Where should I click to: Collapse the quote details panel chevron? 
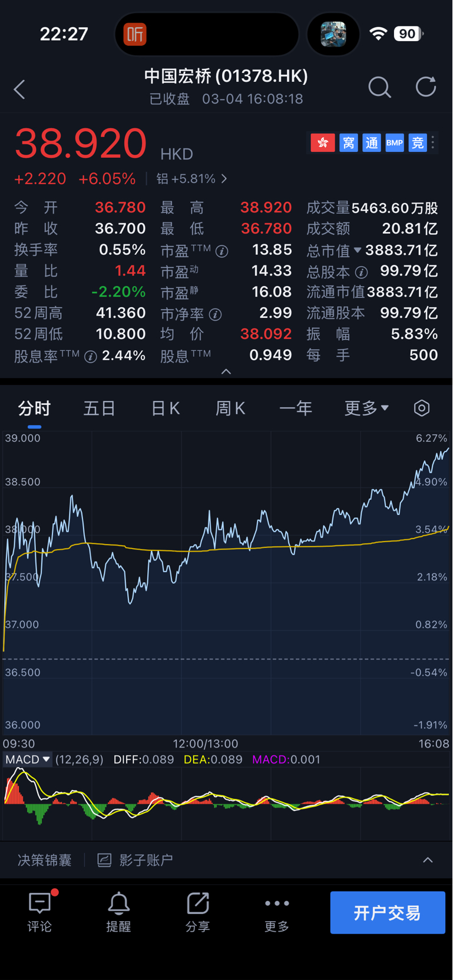point(226,371)
